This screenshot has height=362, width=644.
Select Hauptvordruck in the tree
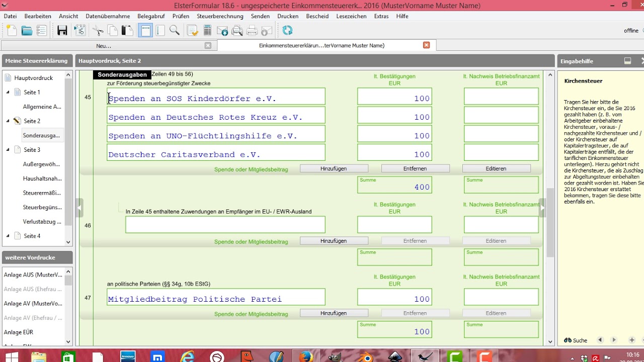pyautogui.click(x=33, y=78)
